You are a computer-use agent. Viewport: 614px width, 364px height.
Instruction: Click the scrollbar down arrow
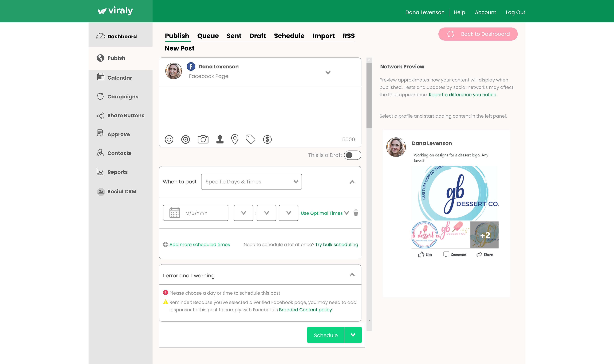pos(369,320)
